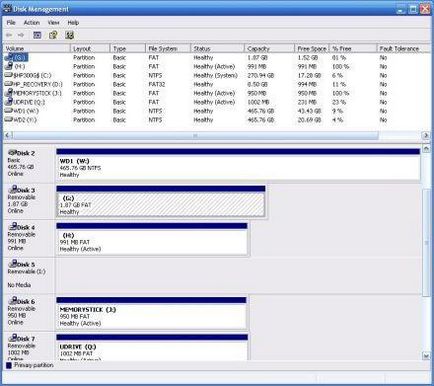434x386 pixels.
Task: Open the File menu
Action: 11,23
